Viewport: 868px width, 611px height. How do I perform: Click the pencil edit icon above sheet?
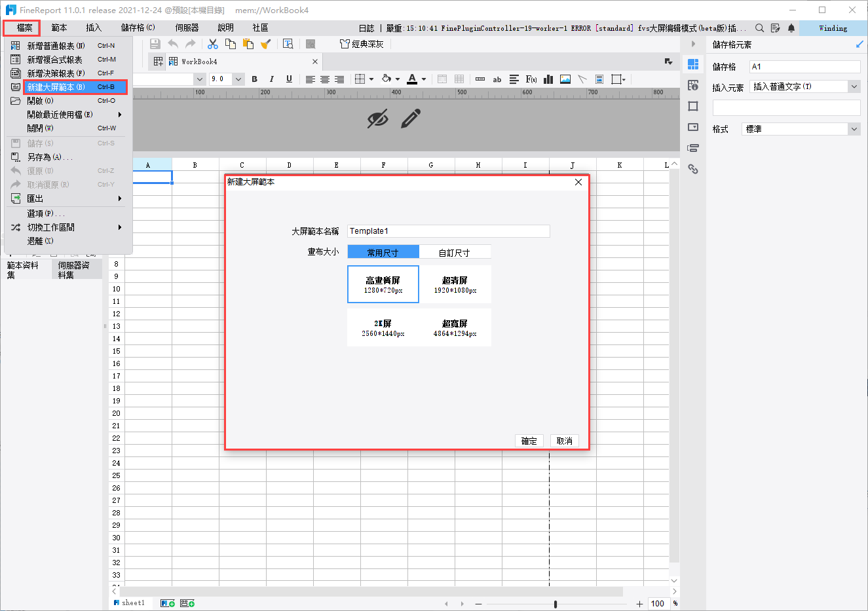(x=411, y=119)
